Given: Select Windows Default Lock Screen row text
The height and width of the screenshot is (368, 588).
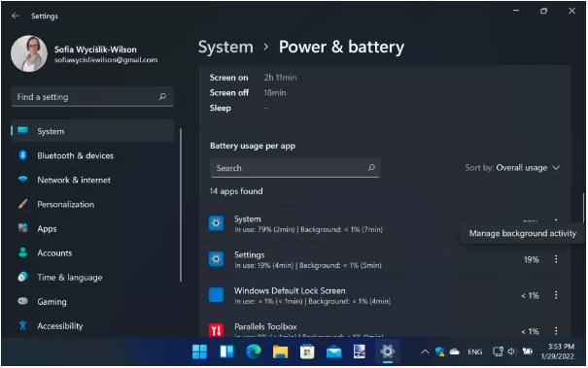Looking at the screenshot, I should [312, 296].
